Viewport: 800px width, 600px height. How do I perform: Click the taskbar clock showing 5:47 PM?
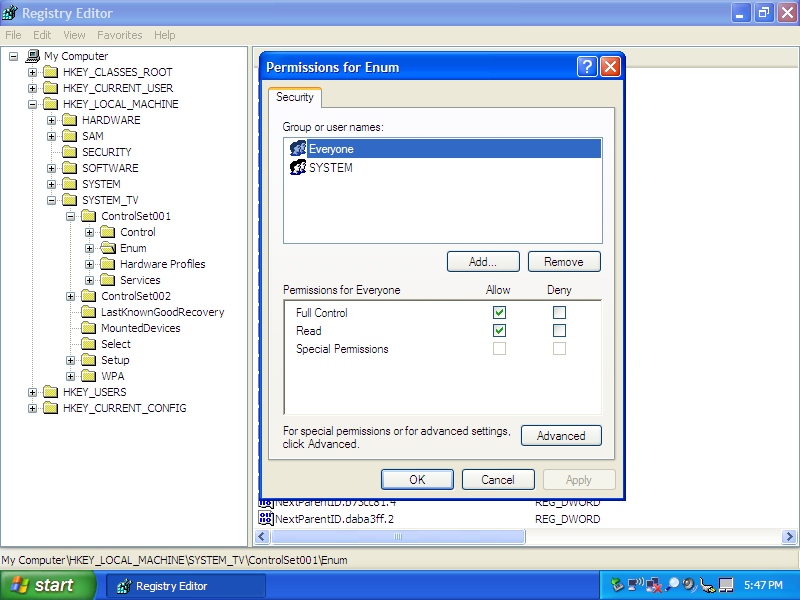(763, 585)
